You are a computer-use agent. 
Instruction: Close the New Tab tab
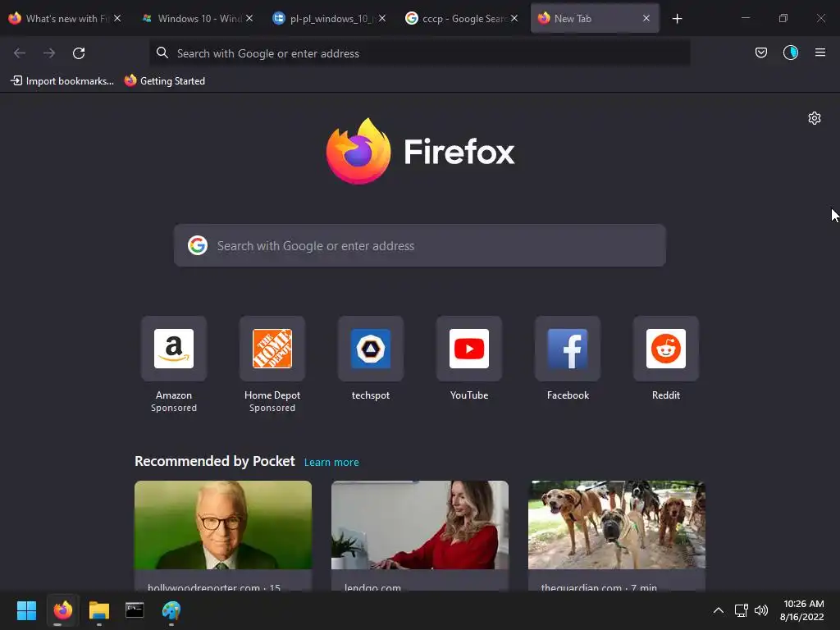pyautogui.click(x=646, y=18)
